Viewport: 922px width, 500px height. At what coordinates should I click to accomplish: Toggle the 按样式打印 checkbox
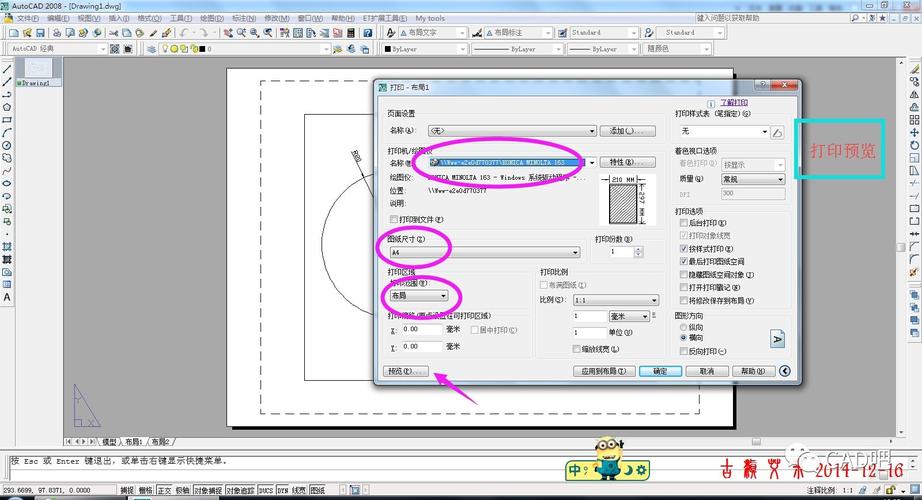point(682,248)
